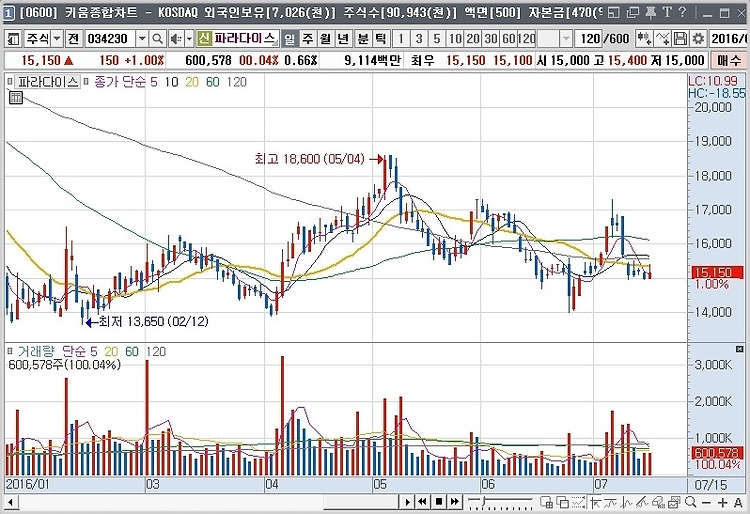Click the 파라다이스 stock name field
The image size is (750, 514).
pyautogui.click(x=244, y=38)
